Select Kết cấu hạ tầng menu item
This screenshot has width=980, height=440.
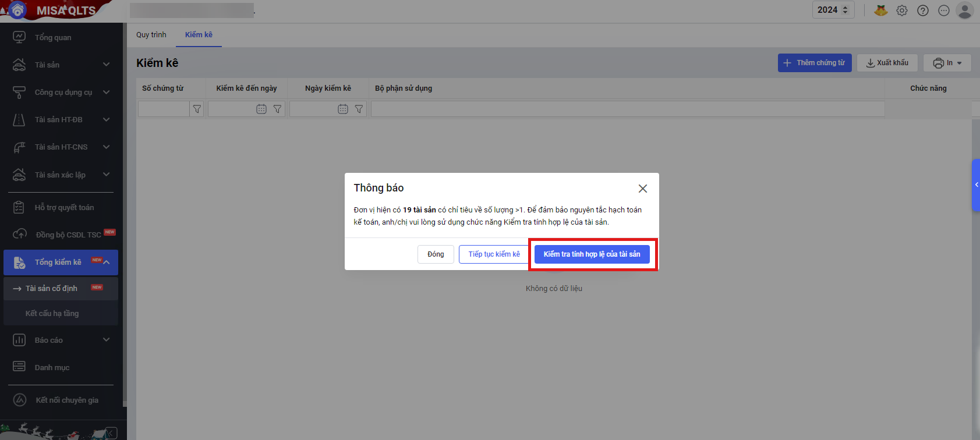[52, 313]
